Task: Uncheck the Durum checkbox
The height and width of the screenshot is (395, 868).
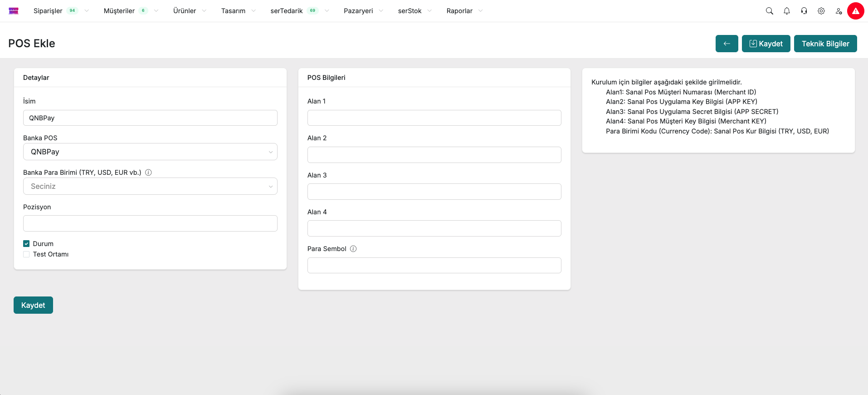Action: (x=26, y=244)
